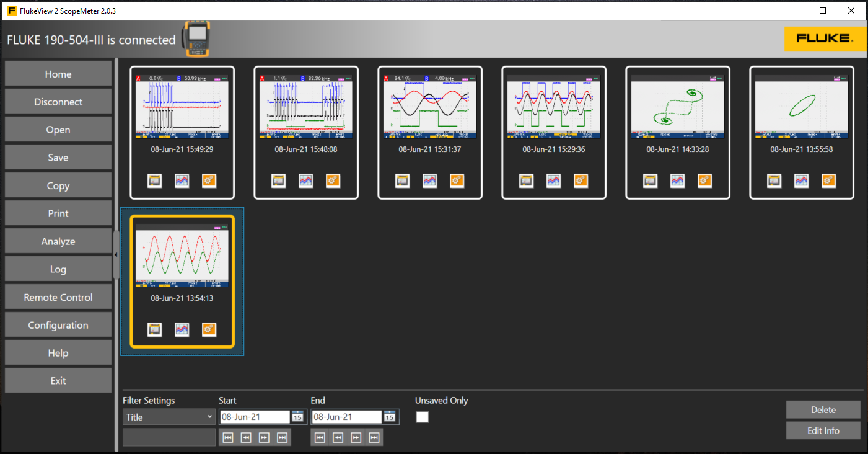
Task: Open gear settings under the 13:55:58 capture
Action: pos(828,180)
